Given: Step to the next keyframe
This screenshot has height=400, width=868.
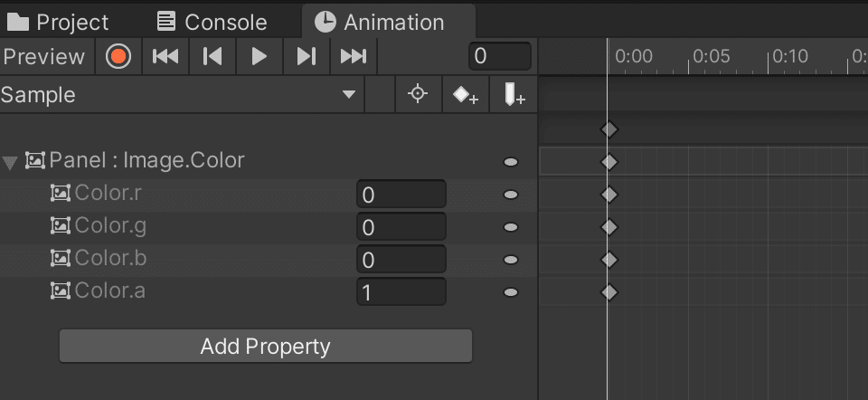Looking at the screenshot, I should 307,56.
